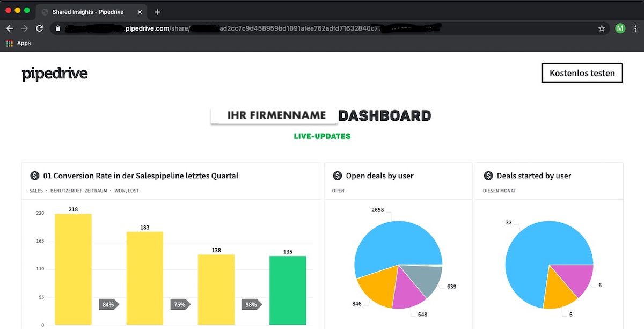The width and height of the screenshot is (644, 329).
Task: Click the dollar icon on Deals started by user
Action: (x=488, y=176)
